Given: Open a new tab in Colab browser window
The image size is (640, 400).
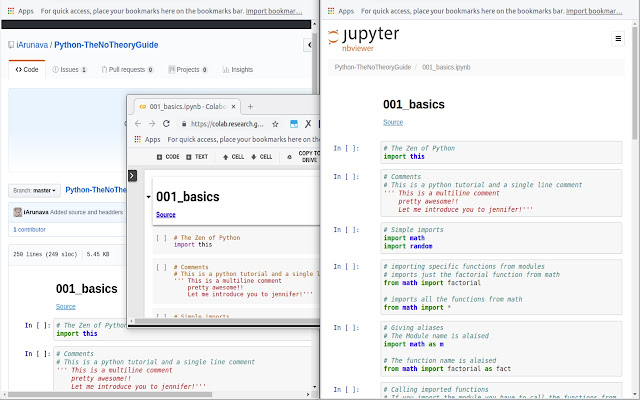Looking at the screenshot, I should (x=250, y=107).
